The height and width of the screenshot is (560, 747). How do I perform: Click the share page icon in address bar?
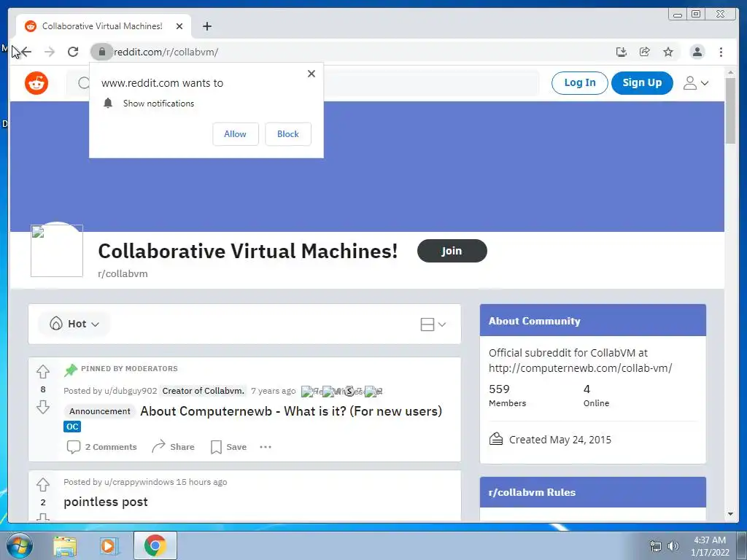[645, 52]
